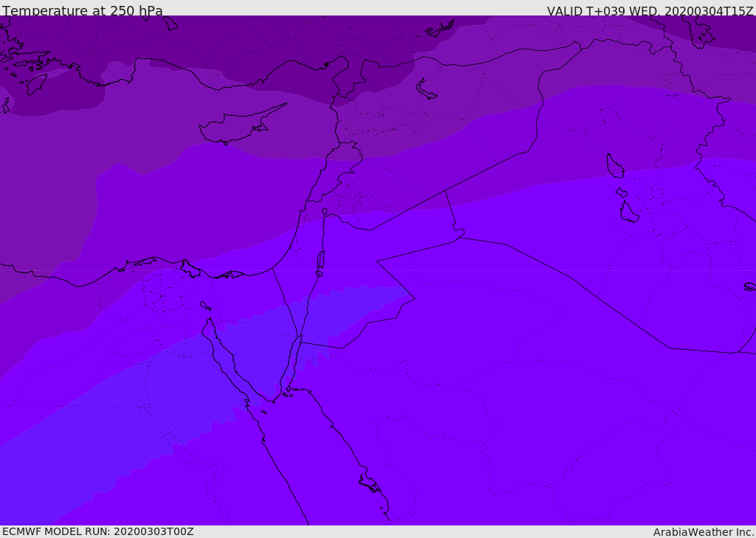756x538 pixels.
Task: Click the 'Temperature at 250 hPa' title
Action: click(x=83, y=10)
